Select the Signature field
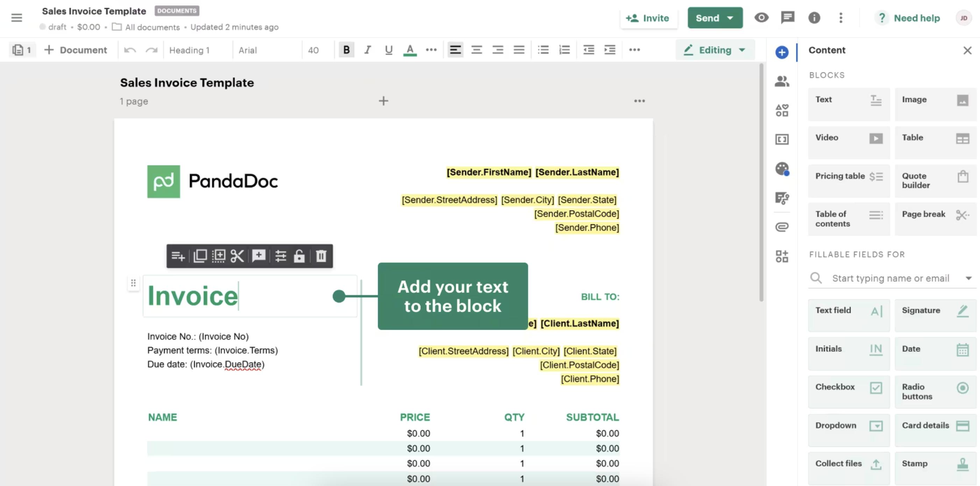Screen dimensions: 980x486 936,315
